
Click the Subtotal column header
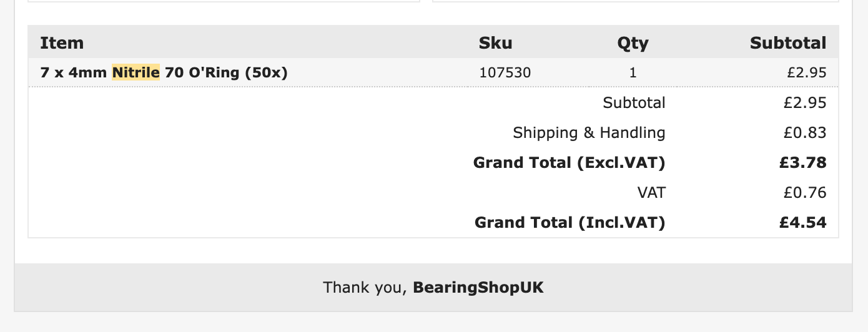[787, 43]
